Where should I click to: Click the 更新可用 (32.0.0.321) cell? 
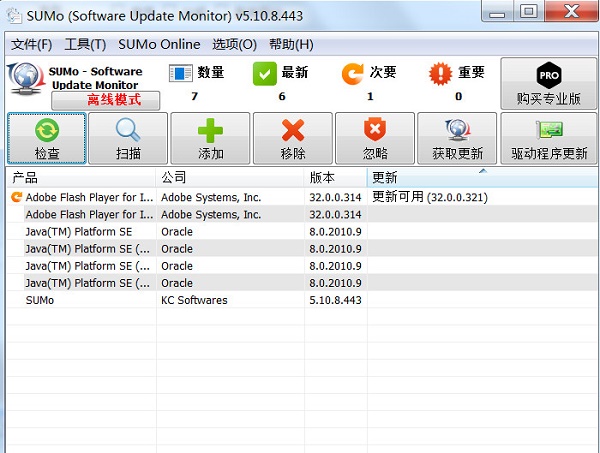pyautogui.click(x=430, y=197)
